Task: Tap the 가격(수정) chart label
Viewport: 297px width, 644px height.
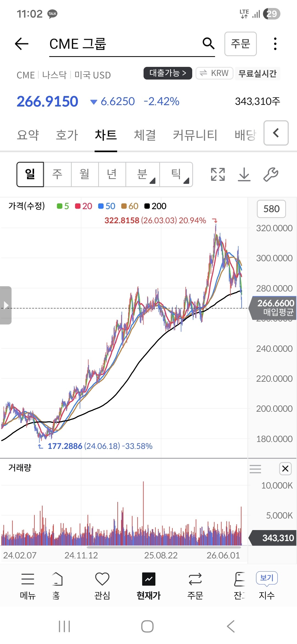Action: (27, 206)
